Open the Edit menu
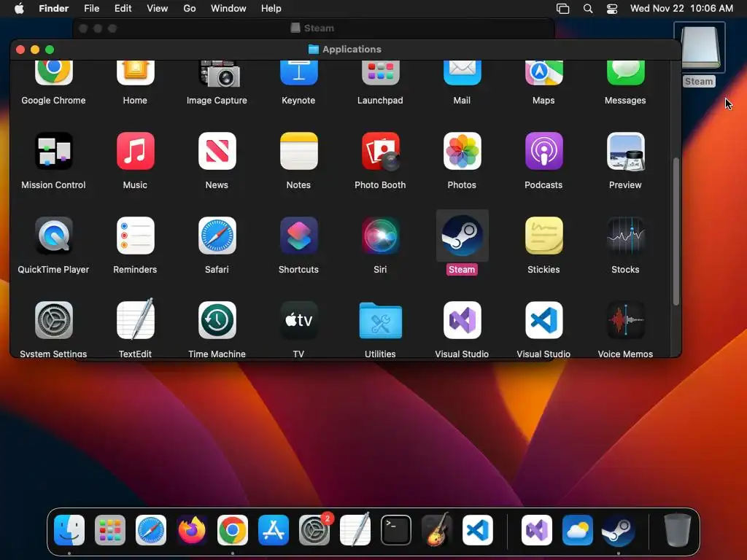 point(123,8)
